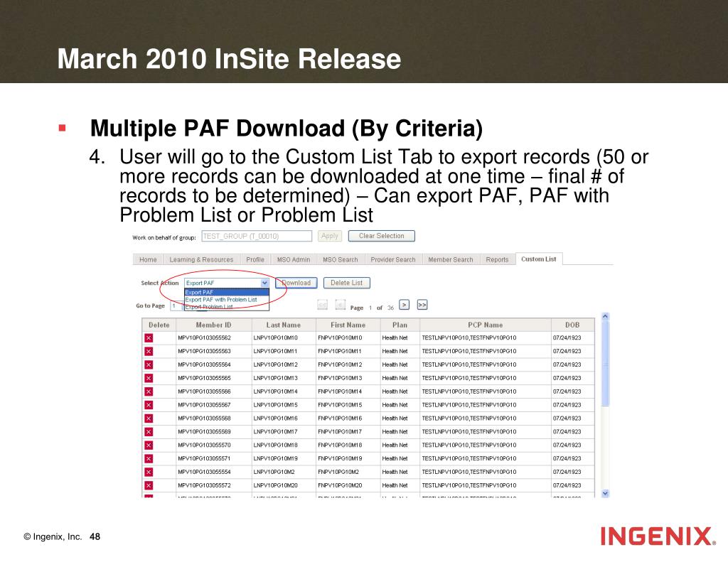Go to the next results page

405,305
